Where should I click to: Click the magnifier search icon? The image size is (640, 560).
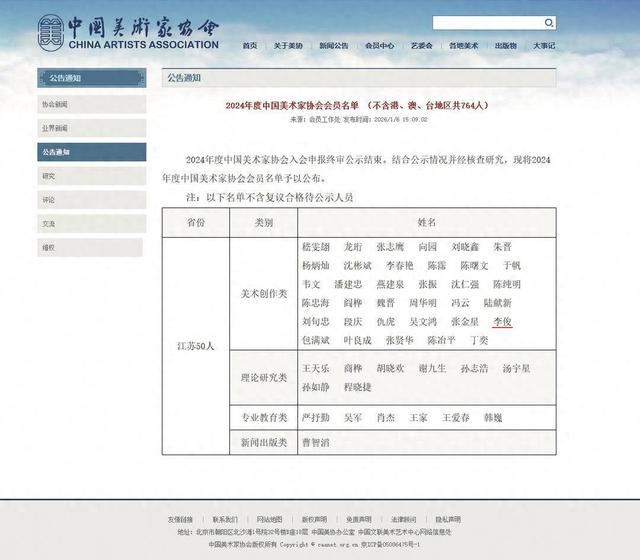point(549,23)
